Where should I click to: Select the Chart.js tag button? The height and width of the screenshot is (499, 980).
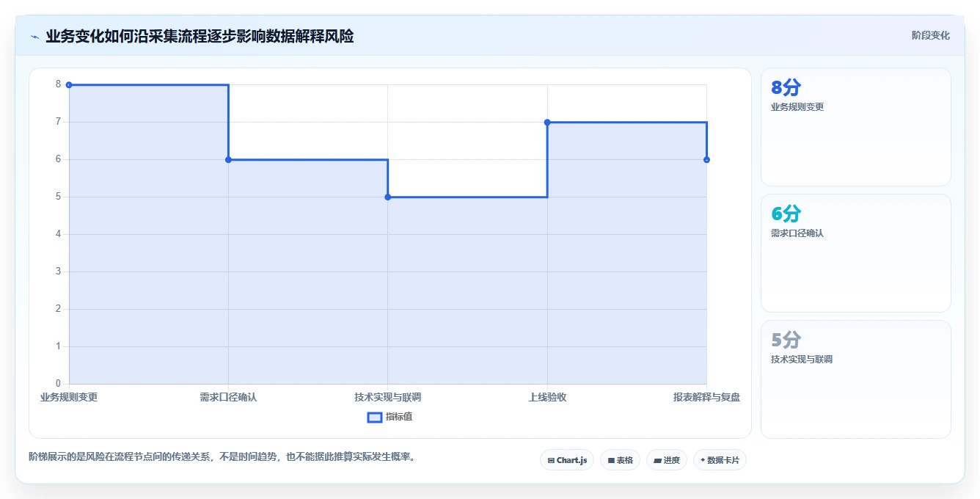(567, 460)
